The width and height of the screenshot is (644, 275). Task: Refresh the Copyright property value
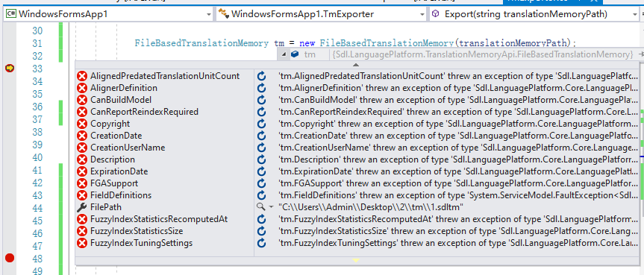coord(261,124)
